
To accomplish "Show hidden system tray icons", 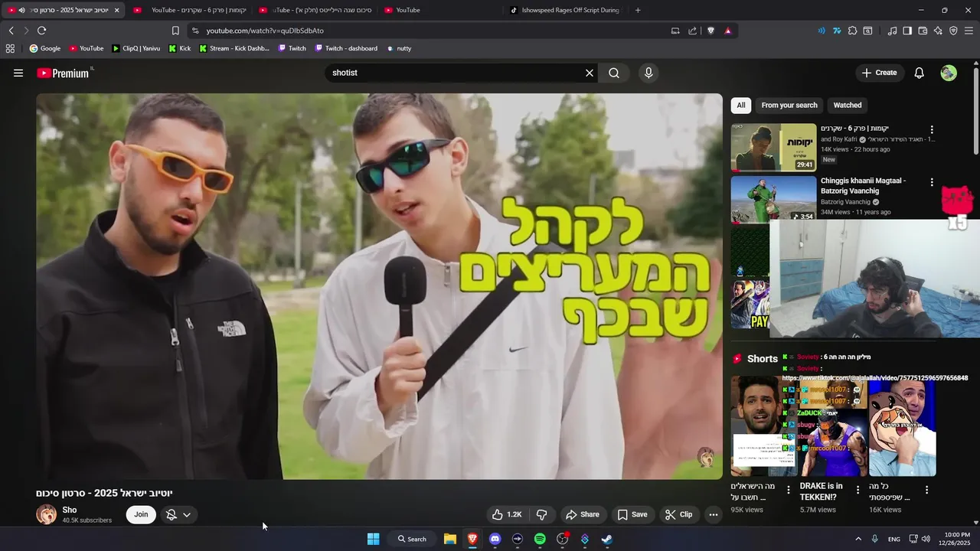I will point(857,539).
